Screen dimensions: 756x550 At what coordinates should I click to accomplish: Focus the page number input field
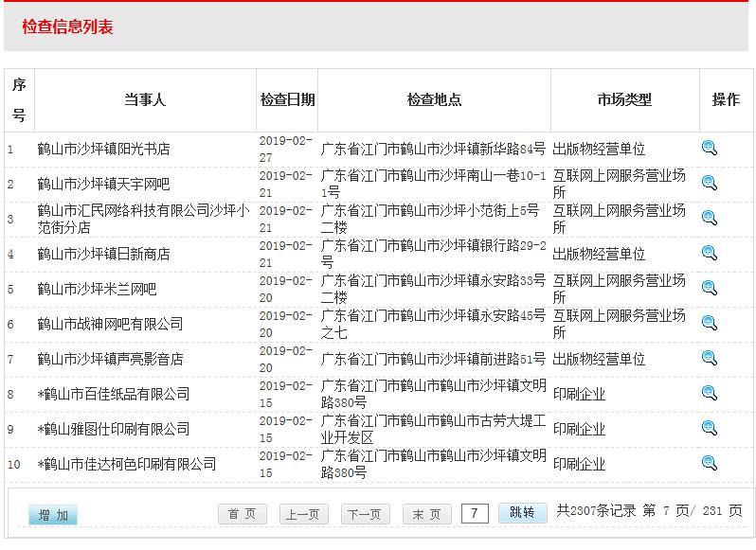[x=475, y=513]
